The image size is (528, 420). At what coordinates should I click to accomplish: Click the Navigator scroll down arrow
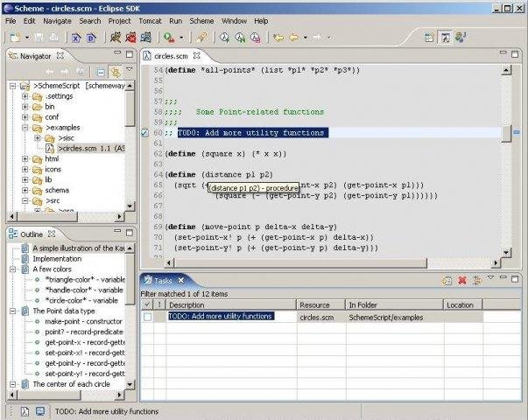[130, 206]
